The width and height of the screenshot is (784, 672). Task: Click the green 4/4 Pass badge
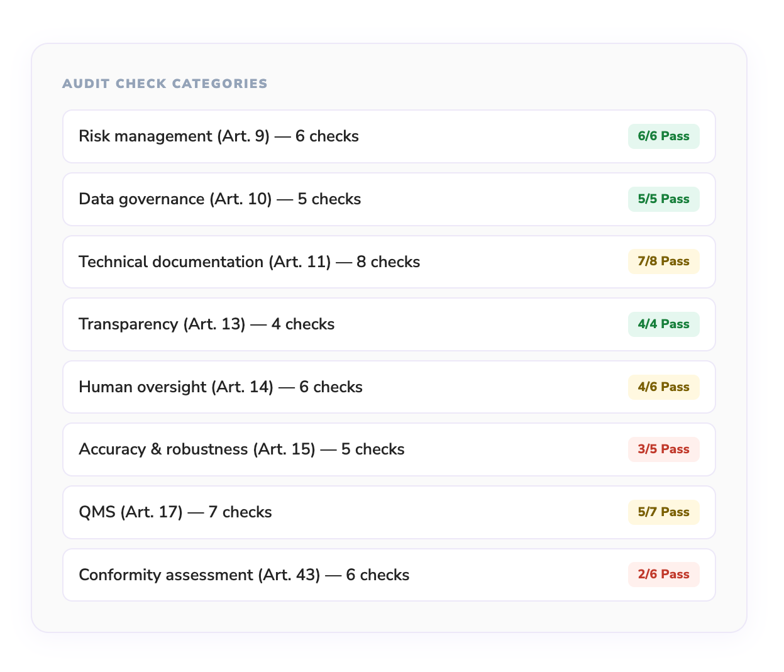pos(663,324)
